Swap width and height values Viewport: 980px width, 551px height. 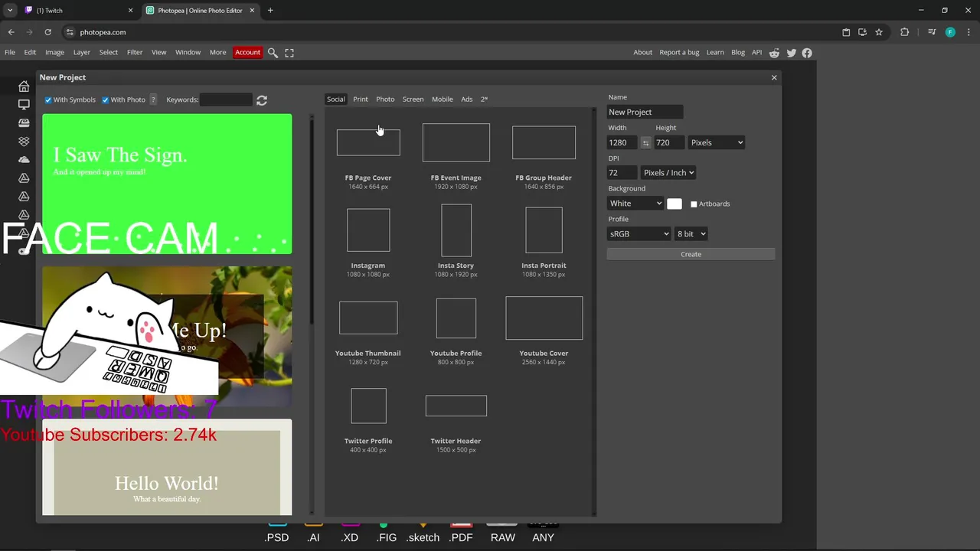point(645,143)
